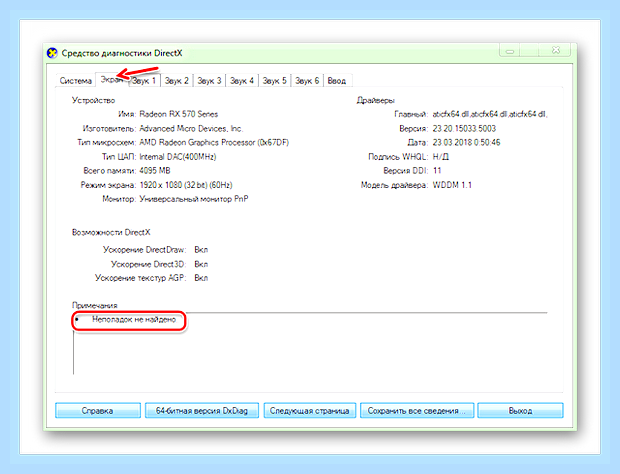Click the WDDM 1.1 driver model value

click(452, 185)
